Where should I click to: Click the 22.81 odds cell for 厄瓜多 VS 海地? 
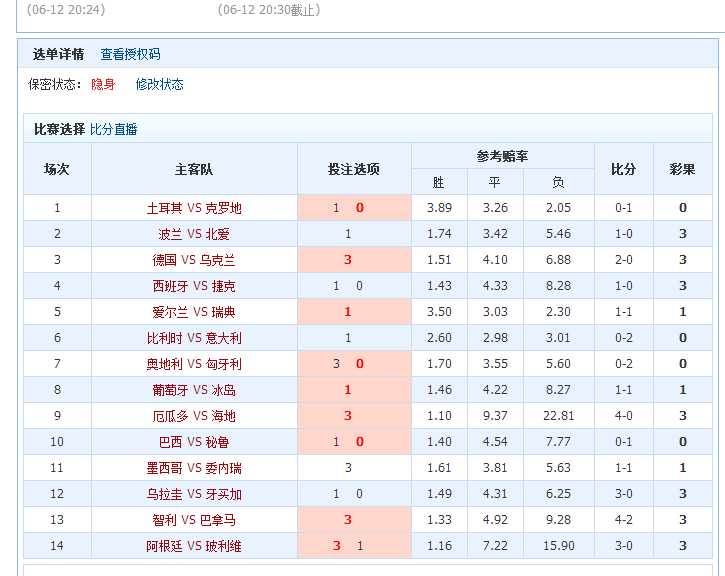pos(557,416)
